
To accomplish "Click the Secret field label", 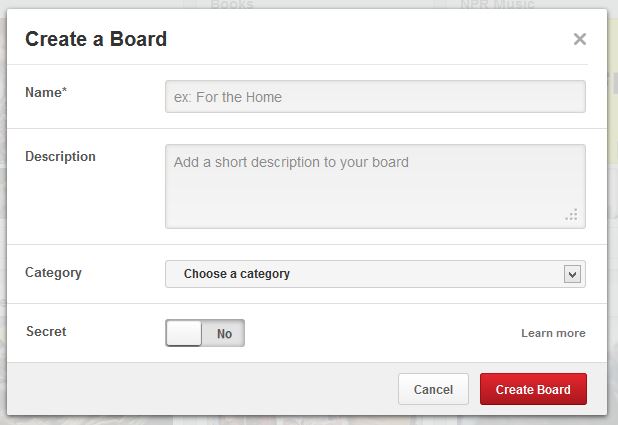I will pyautogui.click(x=46, y=332).
